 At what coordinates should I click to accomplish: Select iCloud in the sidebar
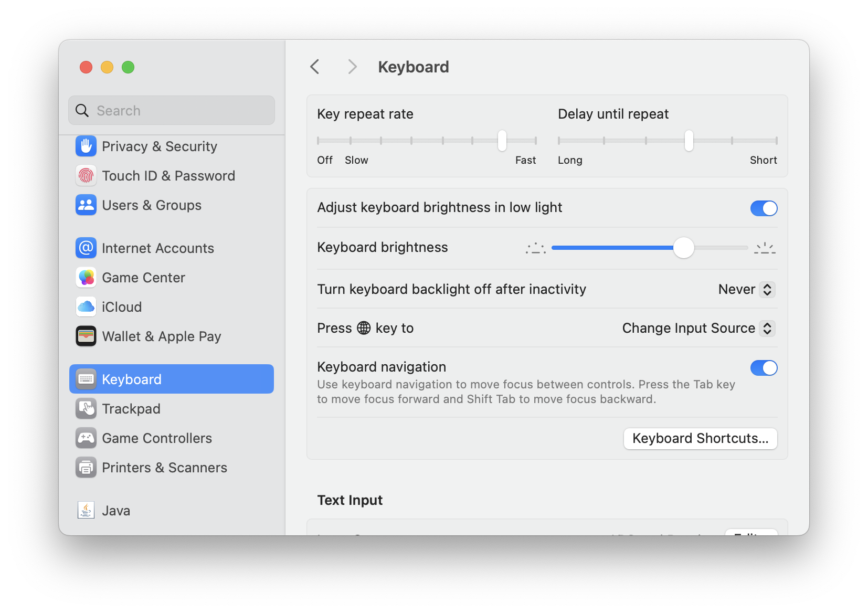pos(172,306)
